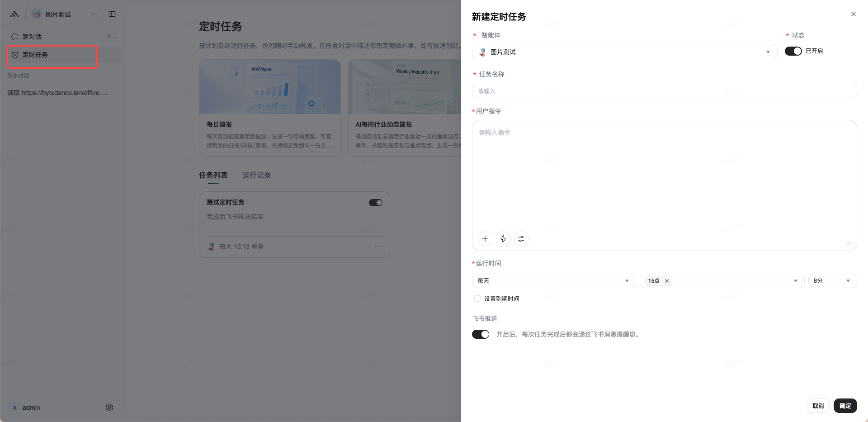The height and width of the screenshot is (422, 868).
Task: Open settings gear next to admin
Action: point(109,408)
